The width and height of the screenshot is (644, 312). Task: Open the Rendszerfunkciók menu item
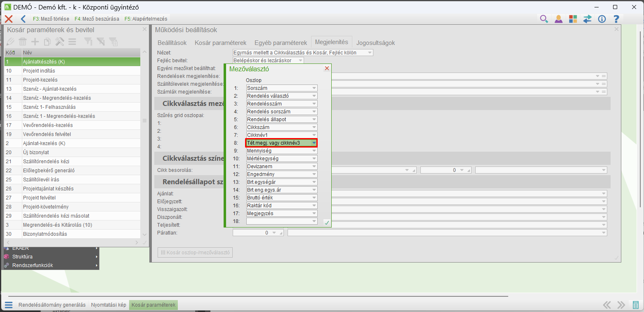click(x=52, y=265)
